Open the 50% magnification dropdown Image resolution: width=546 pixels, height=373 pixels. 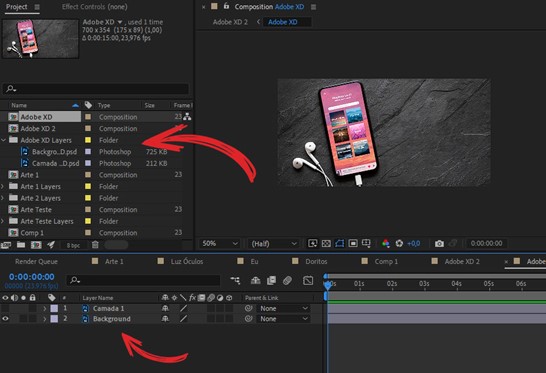[x=220, y=243]
